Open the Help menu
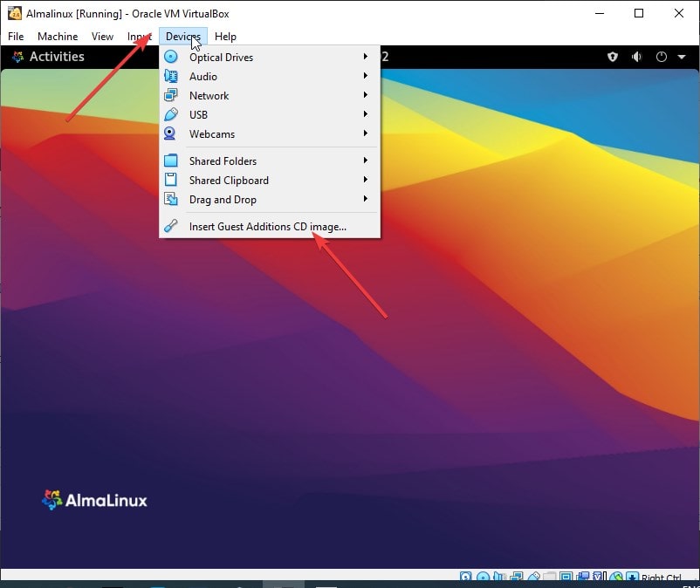Image resolution: width=700 pixels, height=588 pixels. [x=225, y=36]
